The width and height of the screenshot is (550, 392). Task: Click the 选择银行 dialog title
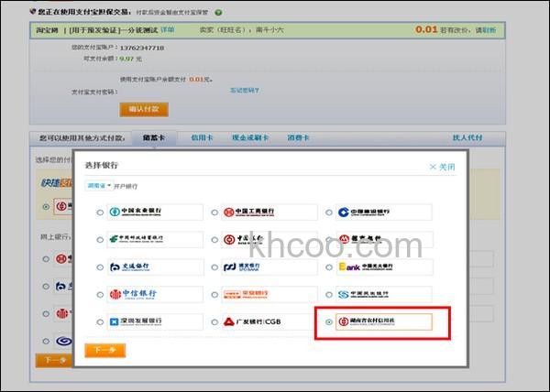click(102, 166)
